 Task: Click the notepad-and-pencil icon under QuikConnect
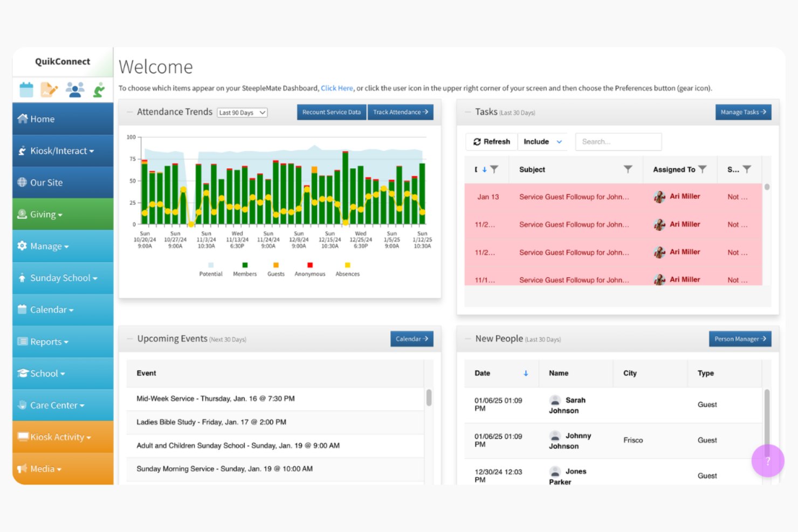coord(49,89)
